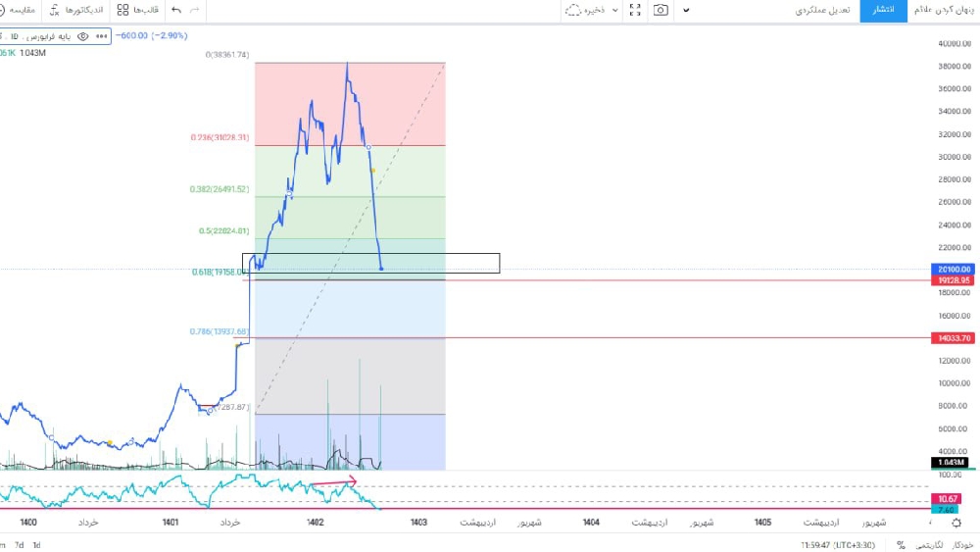Click the 0.786(13937.68) Fibonacci label
This screenshot has height=552, width=980.
[x=220, y=331]
